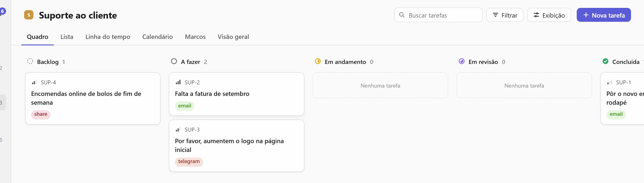
Task: Click the SUP-2 task identifier
Action: tap(192, 82)
